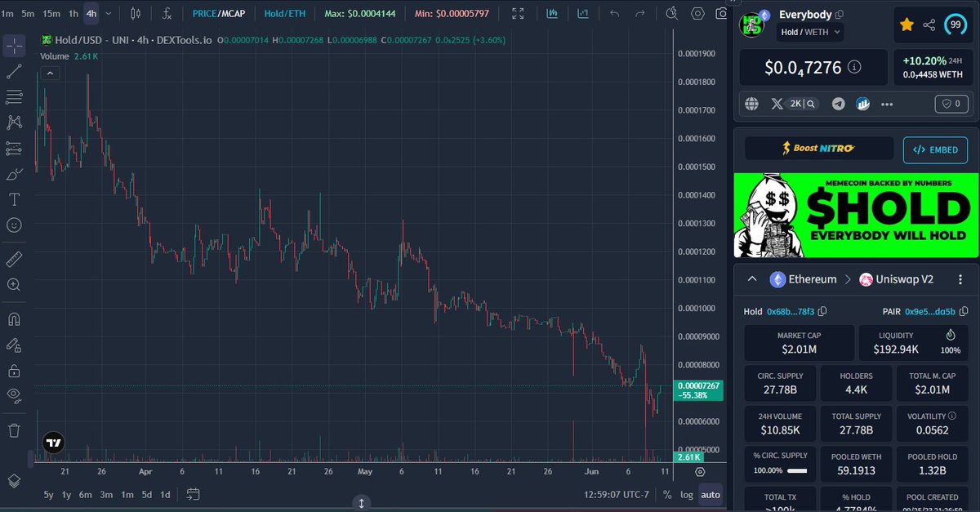
Task: Lock all drawing tools
Action: coord(14,370)
